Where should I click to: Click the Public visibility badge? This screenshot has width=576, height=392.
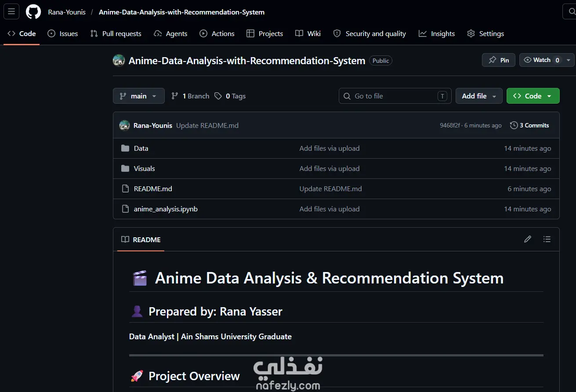(380, 61)
